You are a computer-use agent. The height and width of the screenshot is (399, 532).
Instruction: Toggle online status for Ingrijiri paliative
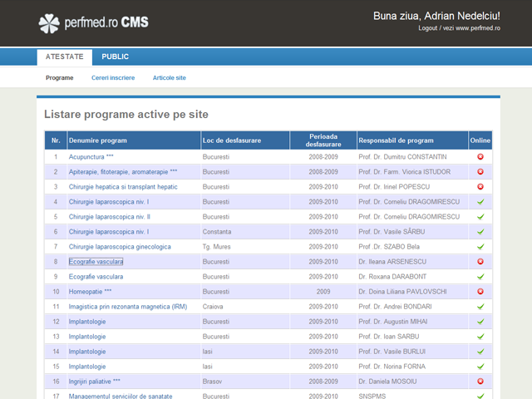coord(480,382)
